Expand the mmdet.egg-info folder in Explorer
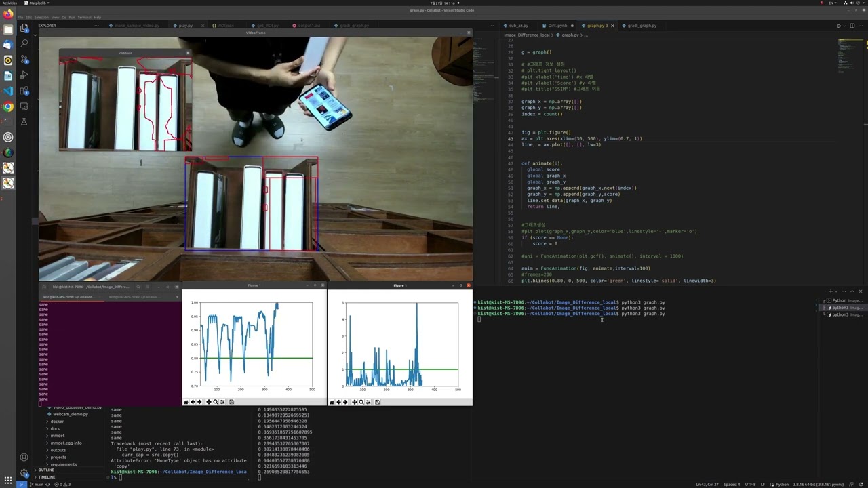Image resolution: width=868 pixels, height=488 pixels. tap(66, 443)
